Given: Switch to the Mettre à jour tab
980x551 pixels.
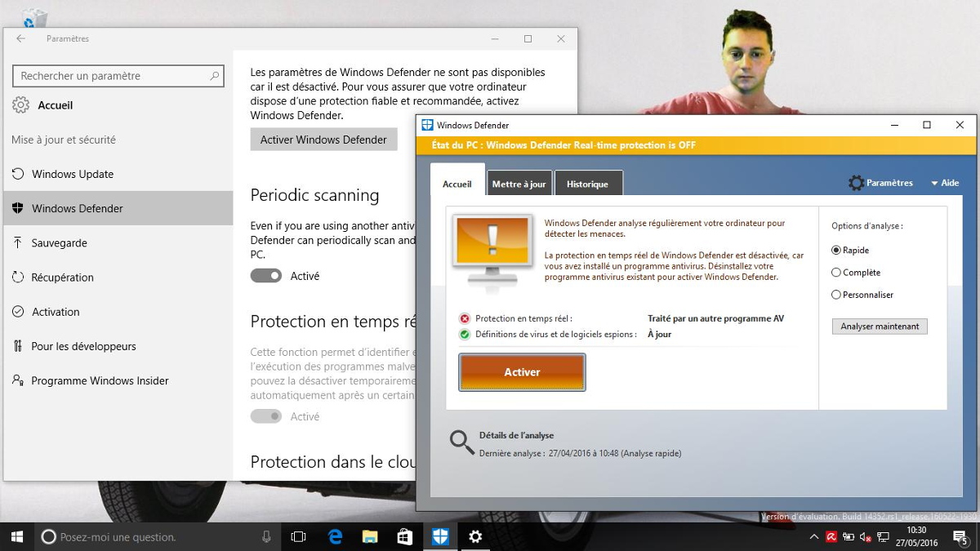Looking at the screenshot, I should point(519,184).
